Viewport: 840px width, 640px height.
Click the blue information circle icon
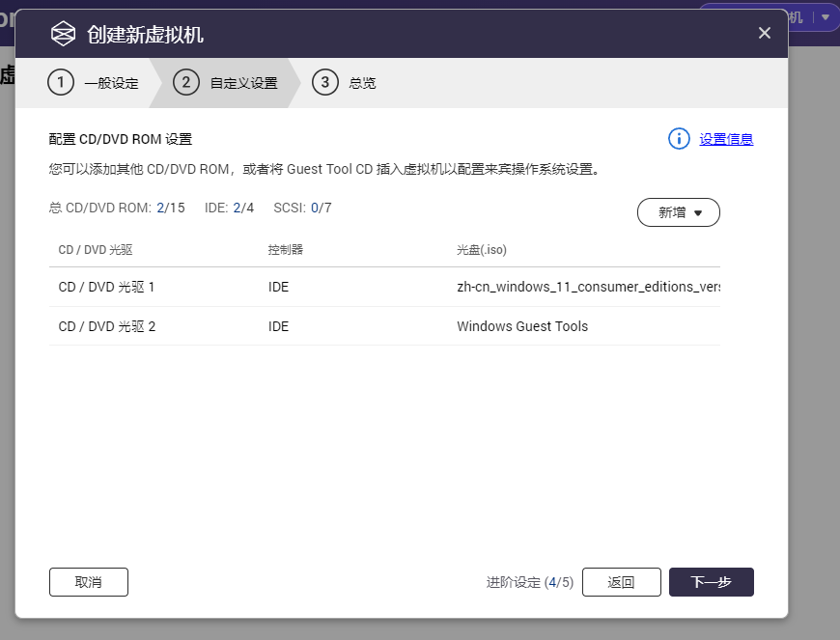(680, 139)
